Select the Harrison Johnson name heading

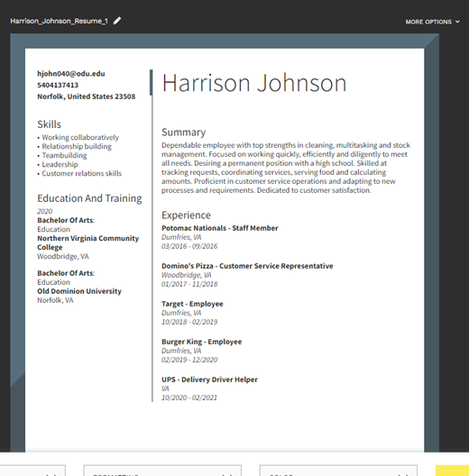[x=254, y=83]
